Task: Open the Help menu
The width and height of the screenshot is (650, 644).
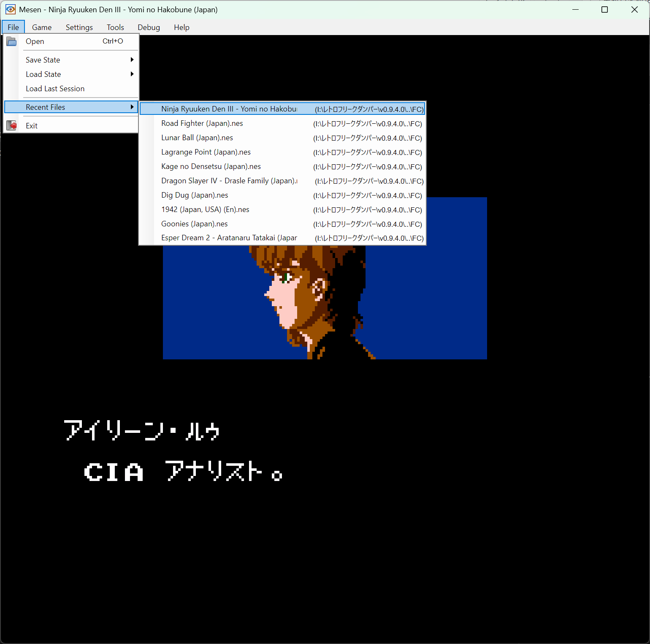Action: 181,27
